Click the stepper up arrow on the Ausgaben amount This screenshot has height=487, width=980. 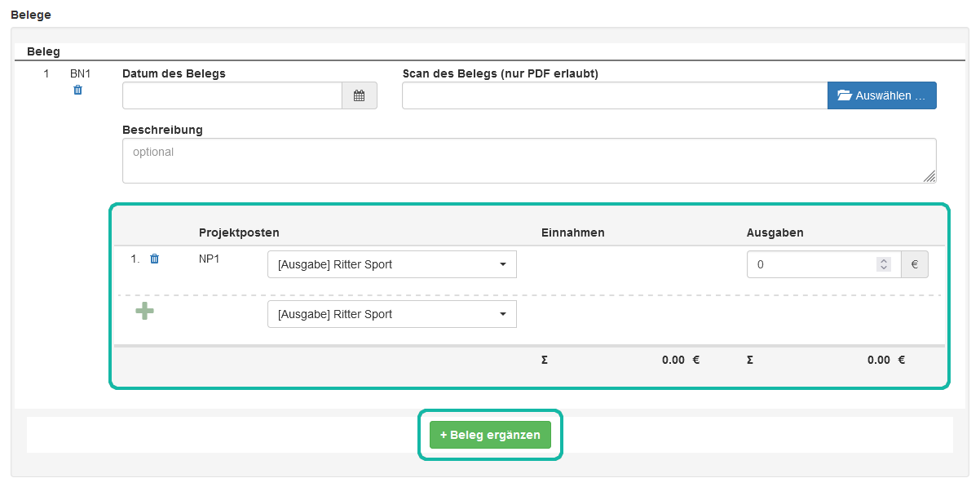point(884,259)
